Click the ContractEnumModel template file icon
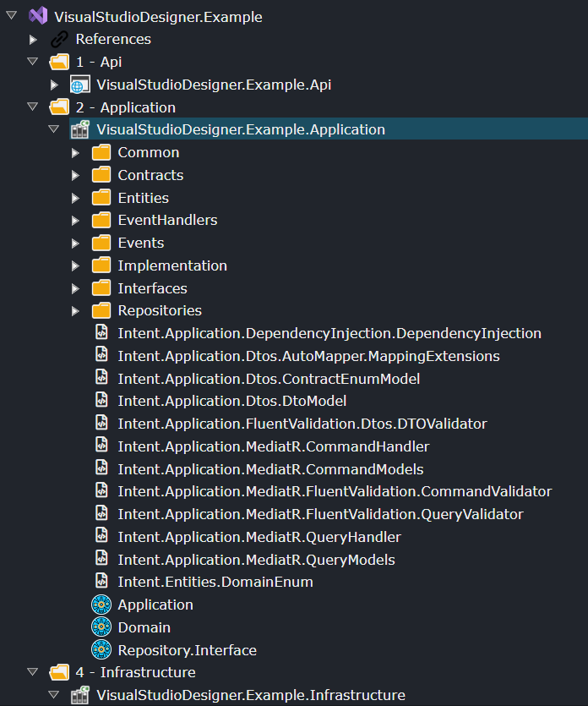Viewport: 588px width, 706px height. (101, 377)
